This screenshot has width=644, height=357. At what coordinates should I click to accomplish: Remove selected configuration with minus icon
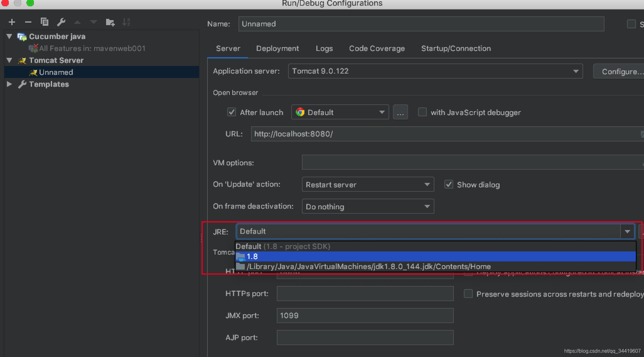(28, 22)
